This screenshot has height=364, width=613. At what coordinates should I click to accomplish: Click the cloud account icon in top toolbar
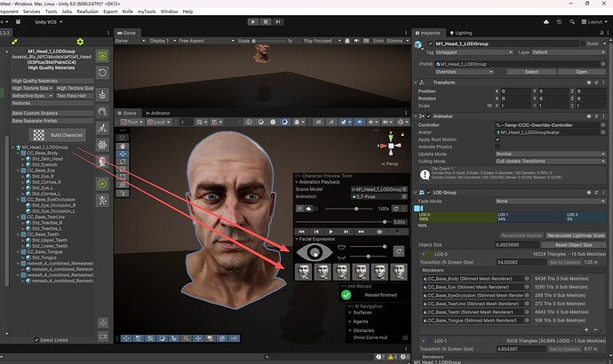point(546,22)
